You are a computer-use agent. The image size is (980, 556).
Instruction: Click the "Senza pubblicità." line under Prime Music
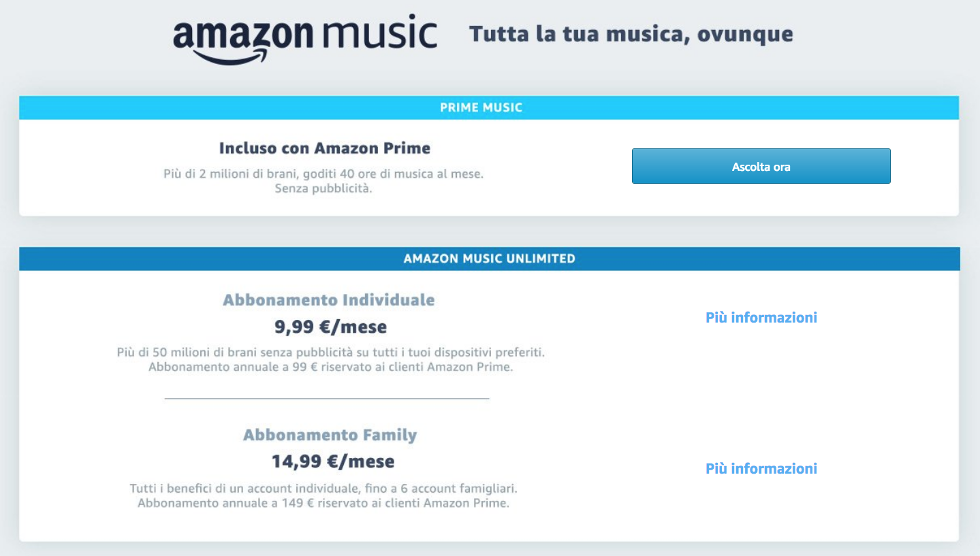pyautogui.click(x=323, y=189)
